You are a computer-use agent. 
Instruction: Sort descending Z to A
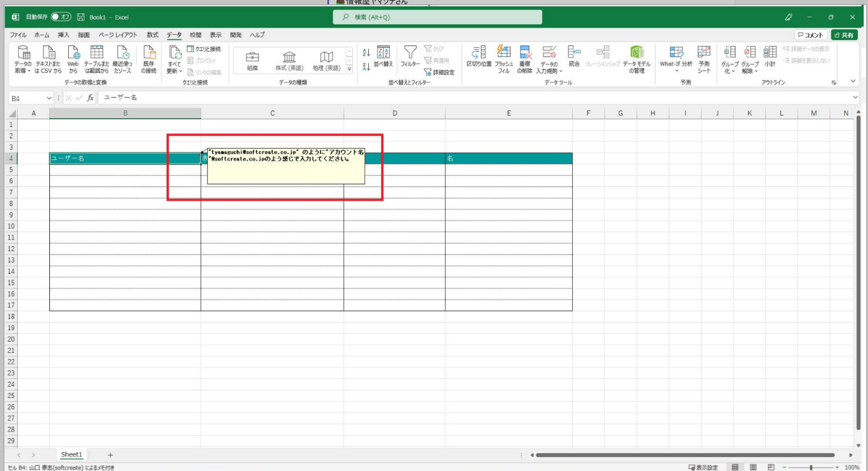[x=366, y=67]
